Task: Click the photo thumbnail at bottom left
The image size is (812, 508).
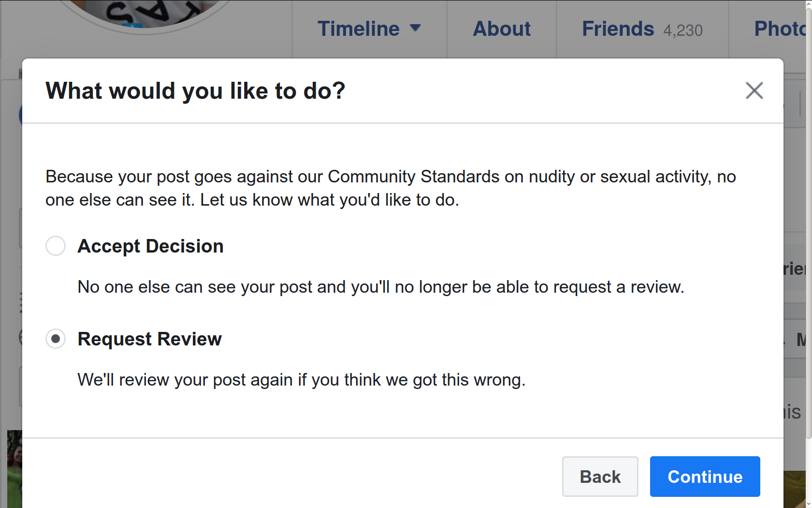Action: 14,469
